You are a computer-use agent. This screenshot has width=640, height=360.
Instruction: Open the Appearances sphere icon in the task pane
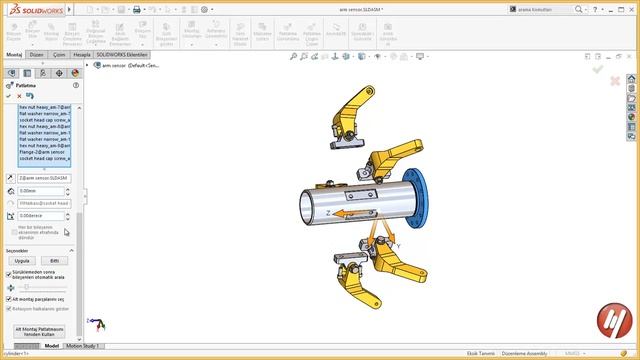click(631, 117)
